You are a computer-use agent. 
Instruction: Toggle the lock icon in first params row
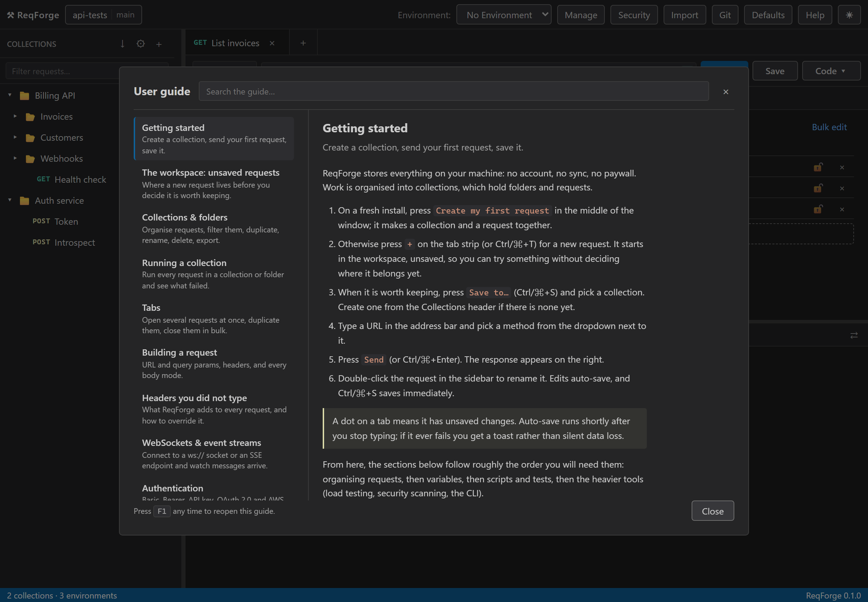click(x=818, y=167)
